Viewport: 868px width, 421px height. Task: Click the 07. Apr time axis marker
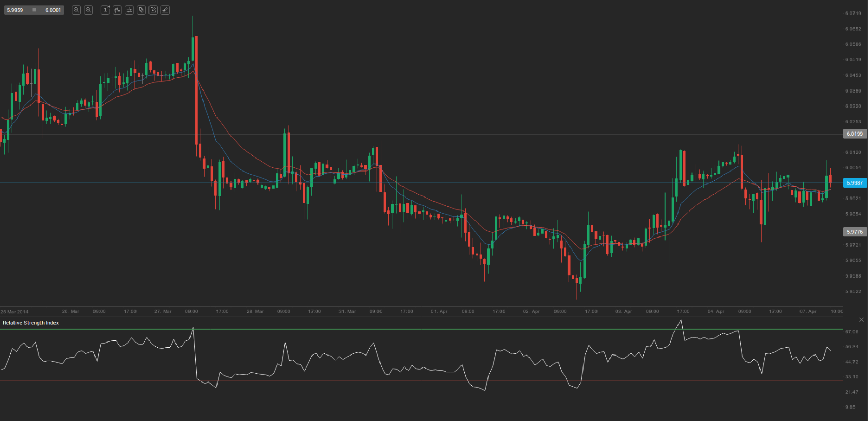[808, 311]
